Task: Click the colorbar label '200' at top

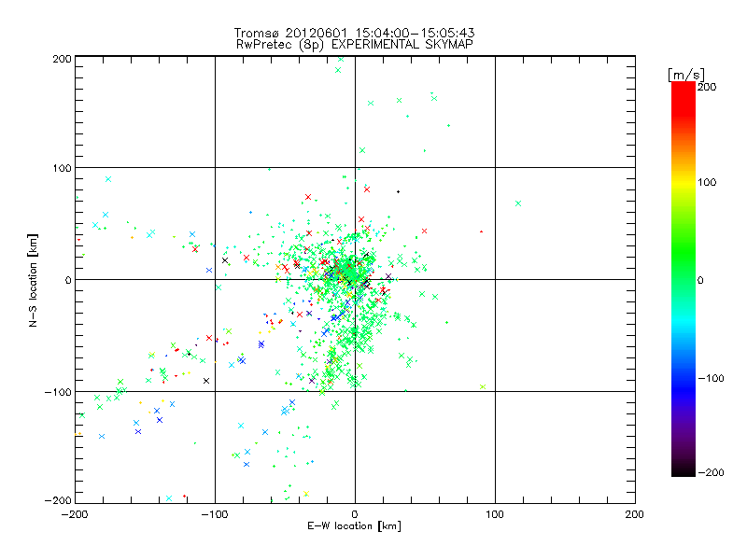Action: [707, 87]
